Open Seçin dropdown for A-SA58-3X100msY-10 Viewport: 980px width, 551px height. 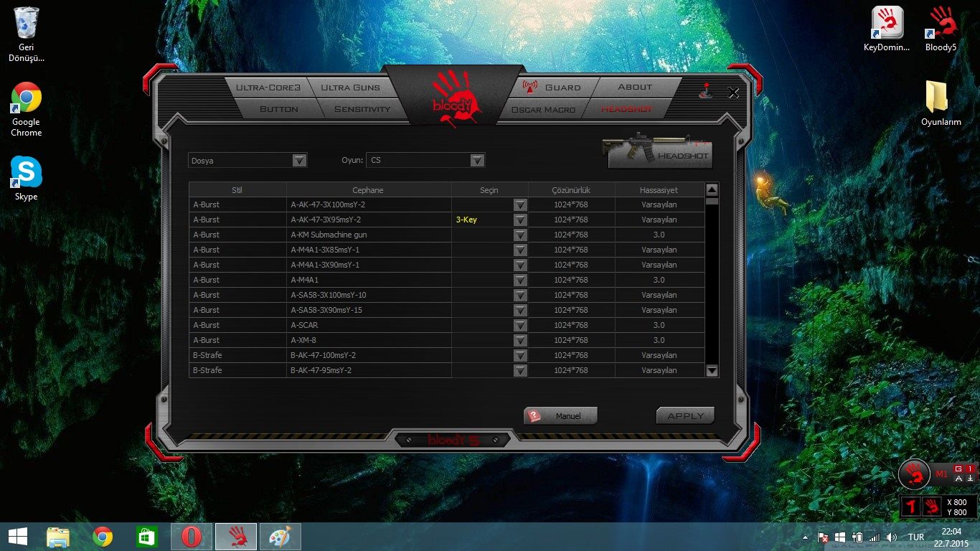pos(520,296)
